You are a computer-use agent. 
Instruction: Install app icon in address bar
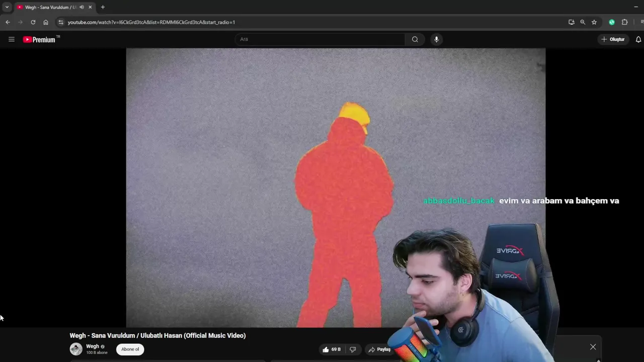[x=572, y=22]
